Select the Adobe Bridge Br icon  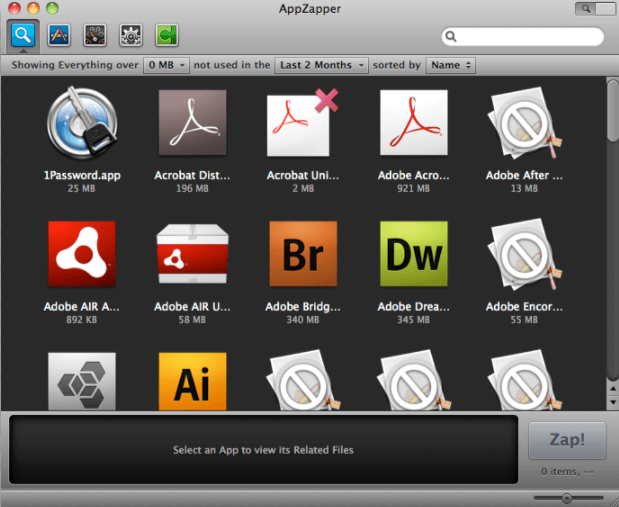(x=303, y=254)
